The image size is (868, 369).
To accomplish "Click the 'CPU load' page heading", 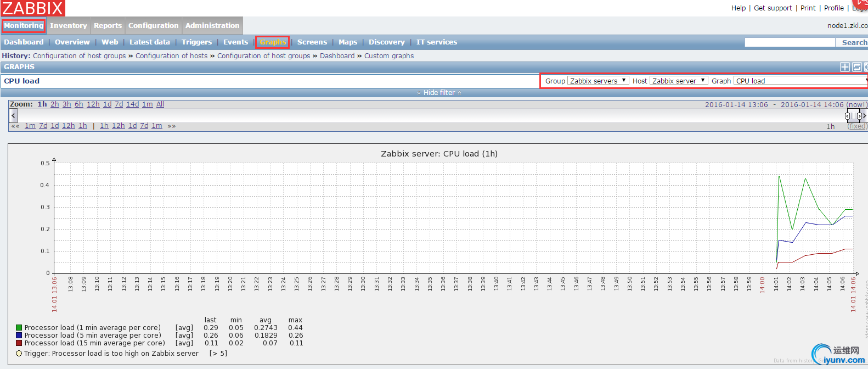I will (x=22, y=81).
